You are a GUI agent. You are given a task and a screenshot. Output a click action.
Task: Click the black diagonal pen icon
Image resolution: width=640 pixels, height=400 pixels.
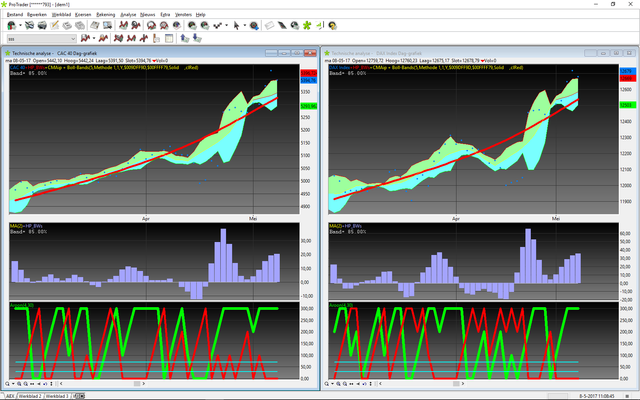point(282,26)
